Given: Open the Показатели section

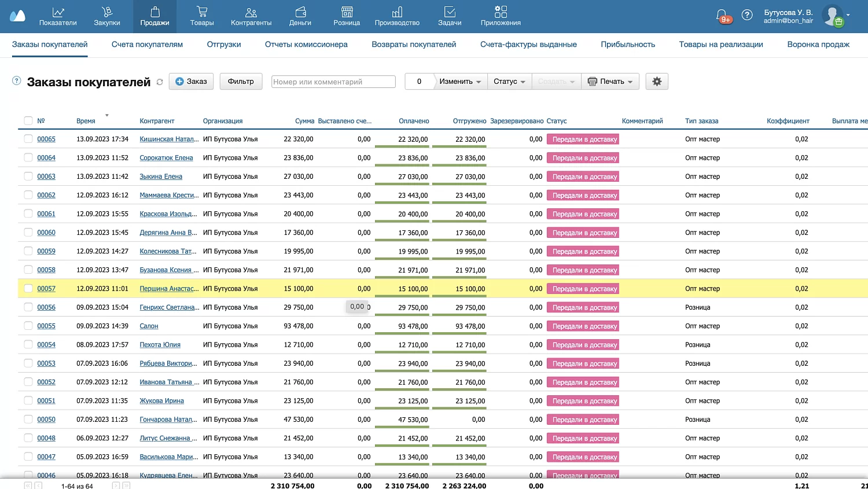Looking at the screenshot, I should click(58, 16).
